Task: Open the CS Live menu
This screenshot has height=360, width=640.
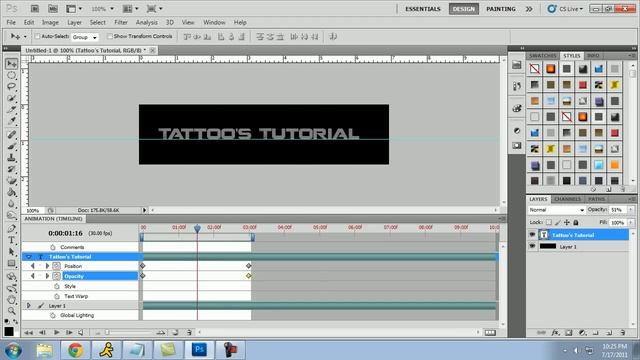Action: pyautogui.click(x=566, y=9)
